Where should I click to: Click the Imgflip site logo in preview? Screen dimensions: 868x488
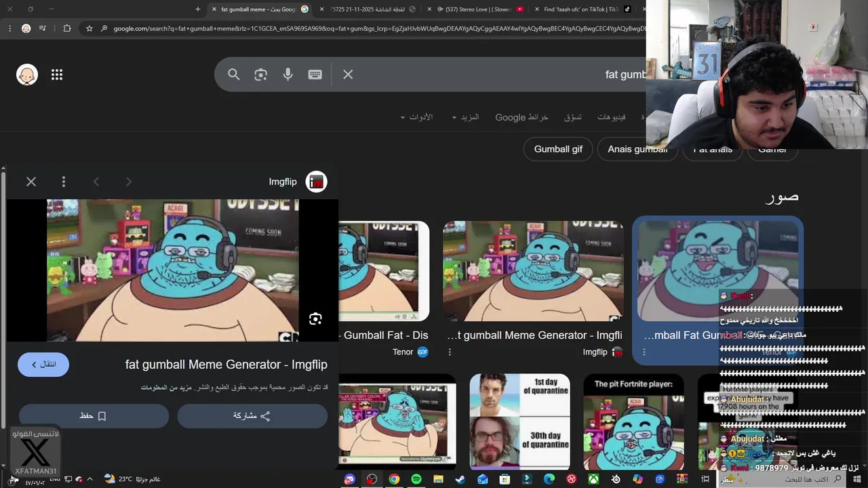pos(316,182)
